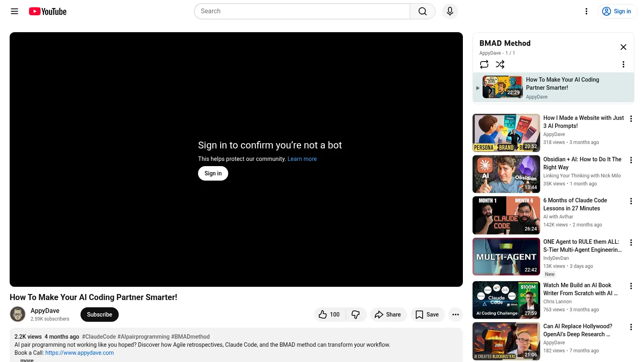Open the AppyDave channel name link
The width and height of the screenshot is (644, 362).
(x=45, y=311)
